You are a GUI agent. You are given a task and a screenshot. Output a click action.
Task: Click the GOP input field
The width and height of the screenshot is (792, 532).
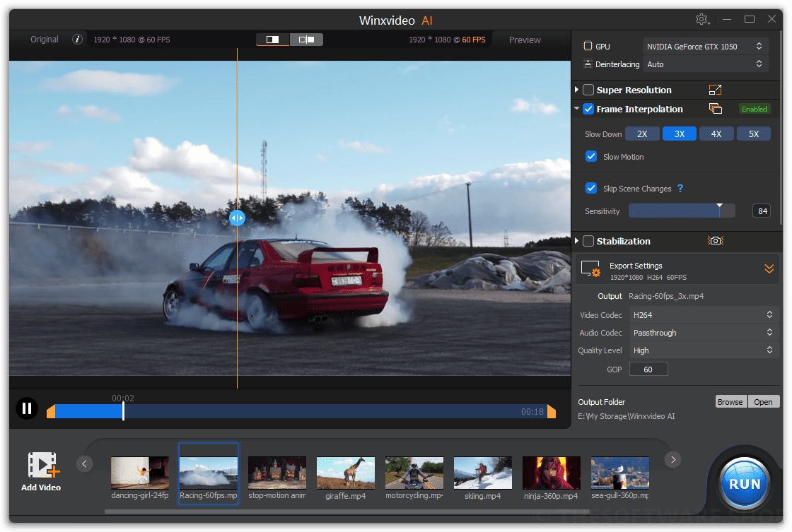(x=648, y=370)
